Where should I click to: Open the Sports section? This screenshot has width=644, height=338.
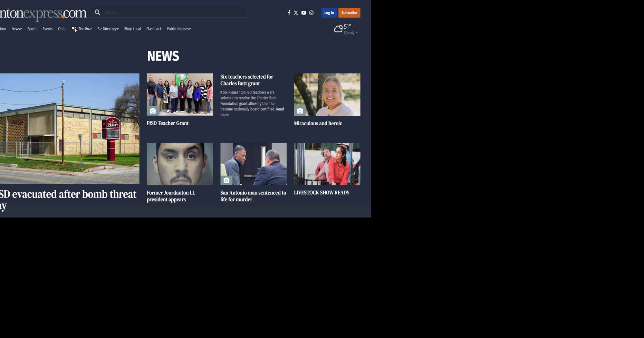32,29
